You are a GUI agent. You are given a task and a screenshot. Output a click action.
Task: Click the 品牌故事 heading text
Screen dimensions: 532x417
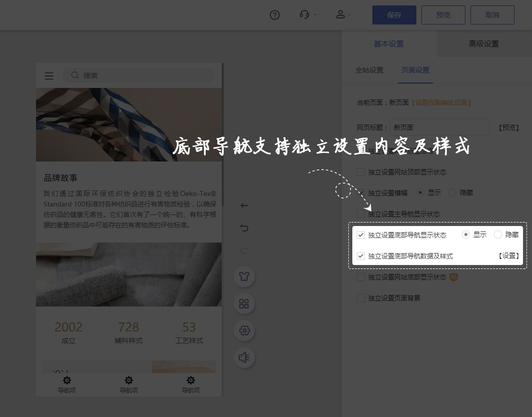coord(61,177)
